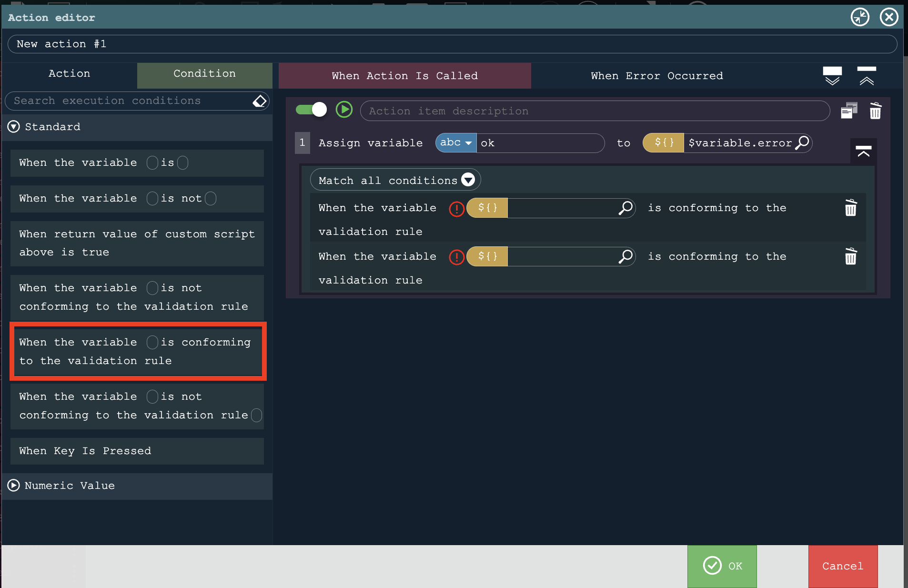The height and width of the screenshot is (588, 908).
Task: Click the green run action item play icon
Action: (x=344, y=110)
